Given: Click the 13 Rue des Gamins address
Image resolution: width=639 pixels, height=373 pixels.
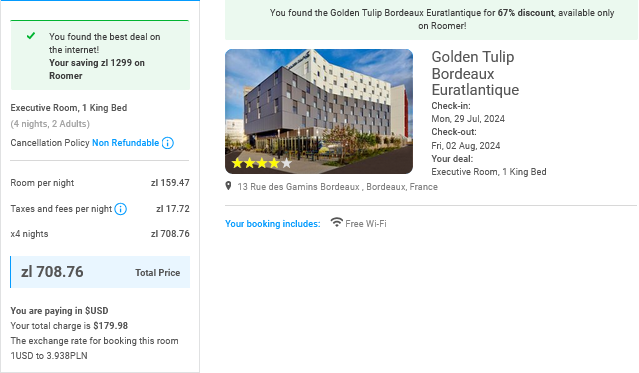Looking at the screenshot, I should [x=337, y=187].
